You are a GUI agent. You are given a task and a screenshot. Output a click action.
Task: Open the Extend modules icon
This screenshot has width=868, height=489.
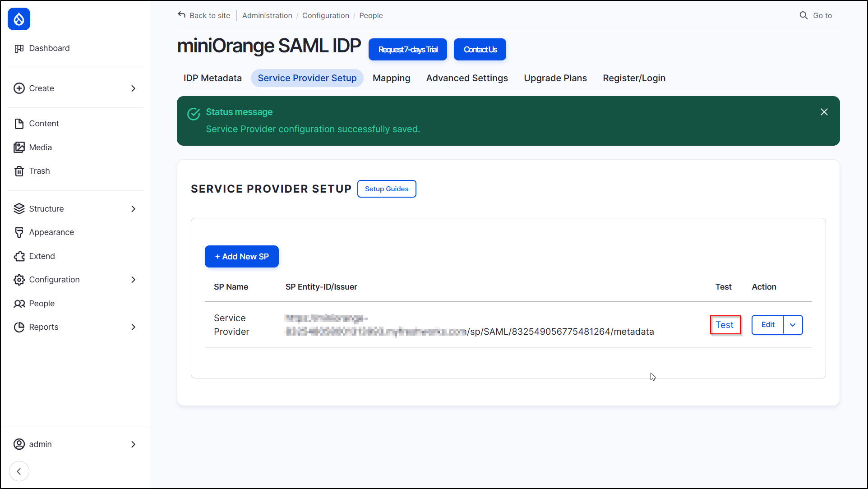(x=19, y=256)
